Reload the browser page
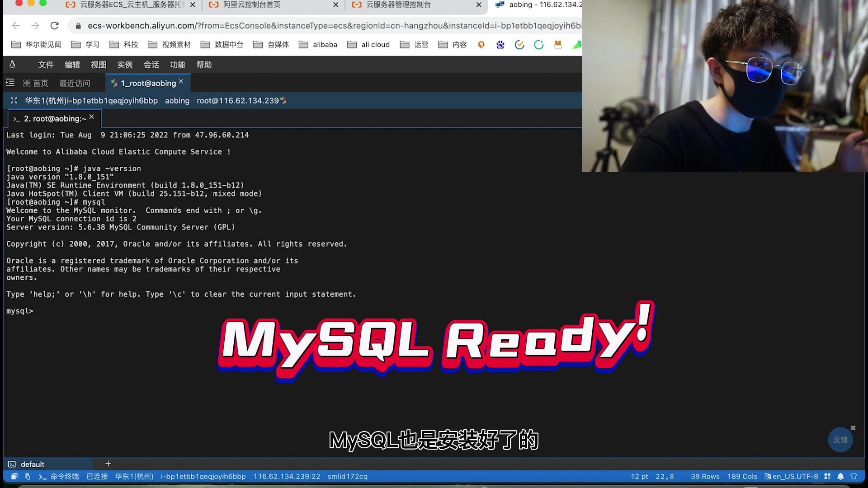 pos(55,26)
